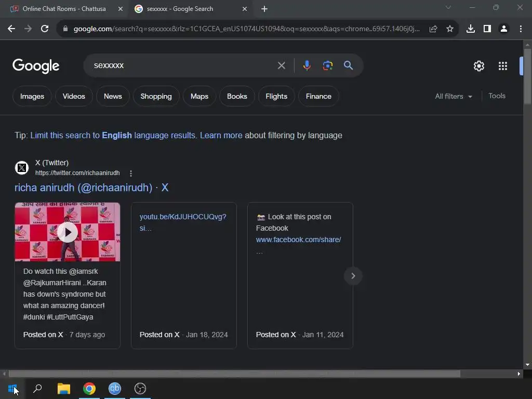Open the twitter.com/richaanirudh URL
This screenshot has height=399, width=532.
[x=77, y=173]
